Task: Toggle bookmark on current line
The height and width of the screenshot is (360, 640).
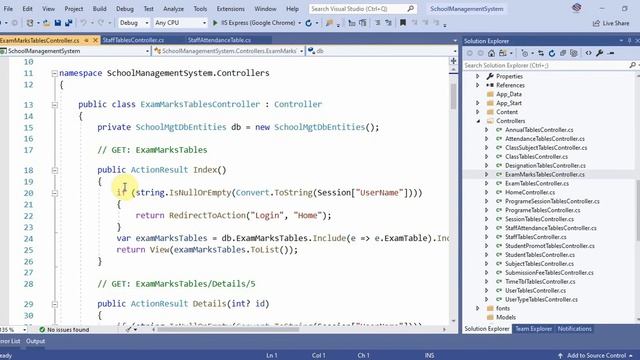Action: coord(403,23)
